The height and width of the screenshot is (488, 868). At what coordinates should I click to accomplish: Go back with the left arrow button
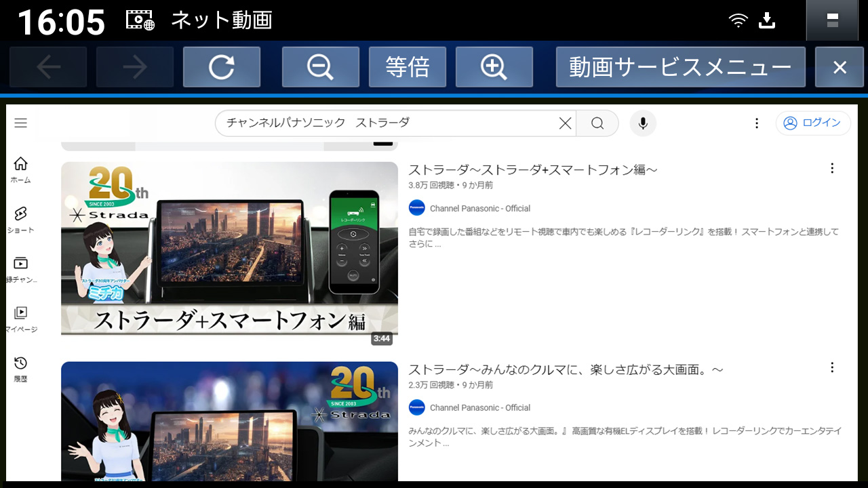tap(48, 67)
